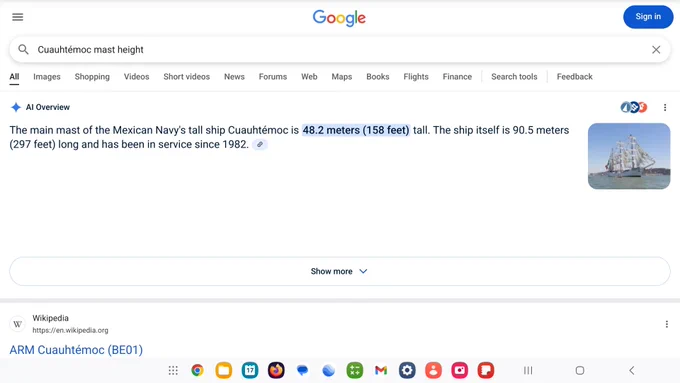This screenshot has height=383, width=680.
Task: Open the app drawer grid icon
Action: [x=173, y=370]
